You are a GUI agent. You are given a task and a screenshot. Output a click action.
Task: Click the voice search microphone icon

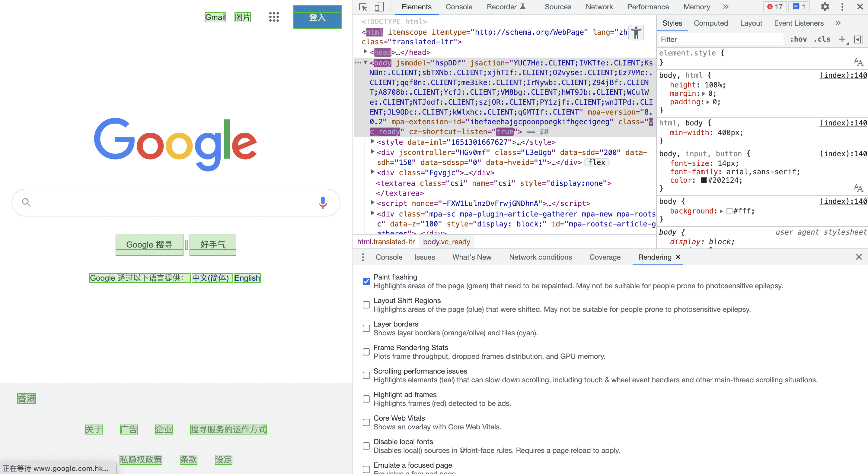tap(322, 202)
